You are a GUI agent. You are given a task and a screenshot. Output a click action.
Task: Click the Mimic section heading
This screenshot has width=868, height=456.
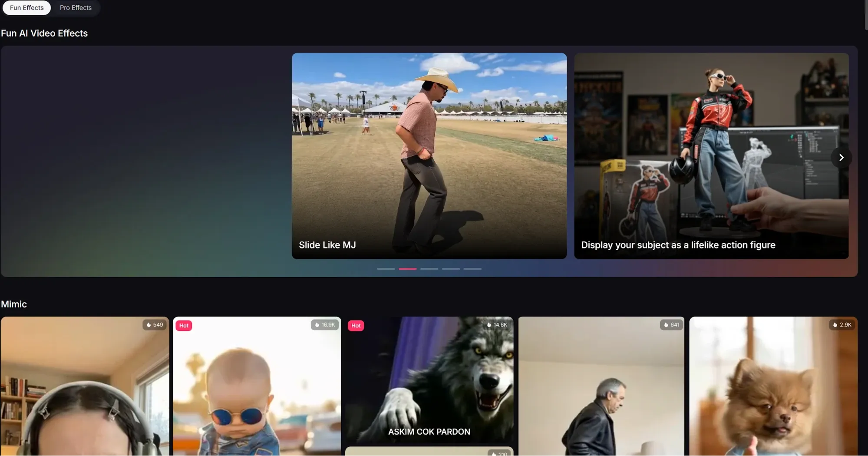click(14, 304)
